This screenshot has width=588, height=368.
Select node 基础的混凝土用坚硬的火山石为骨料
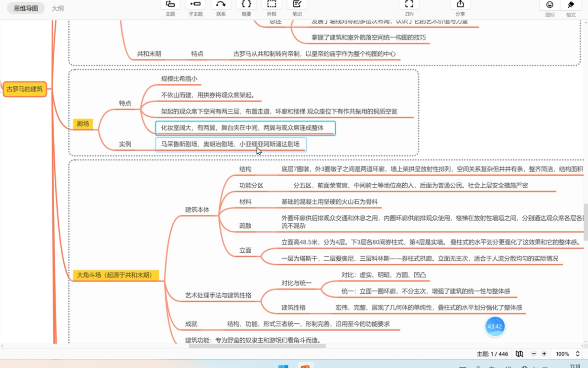pos(329,202)
